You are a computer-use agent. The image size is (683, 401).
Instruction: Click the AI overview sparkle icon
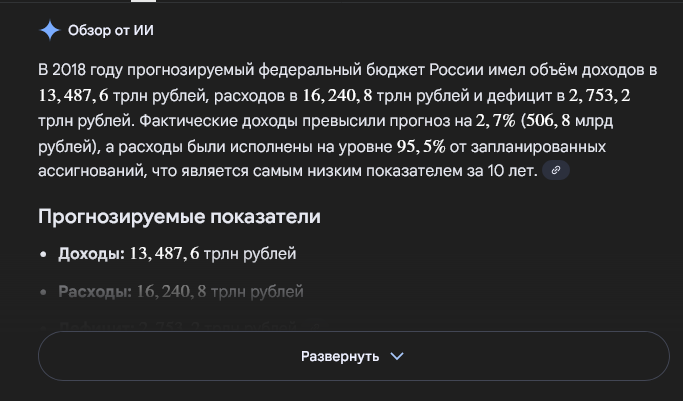point(50,30)
